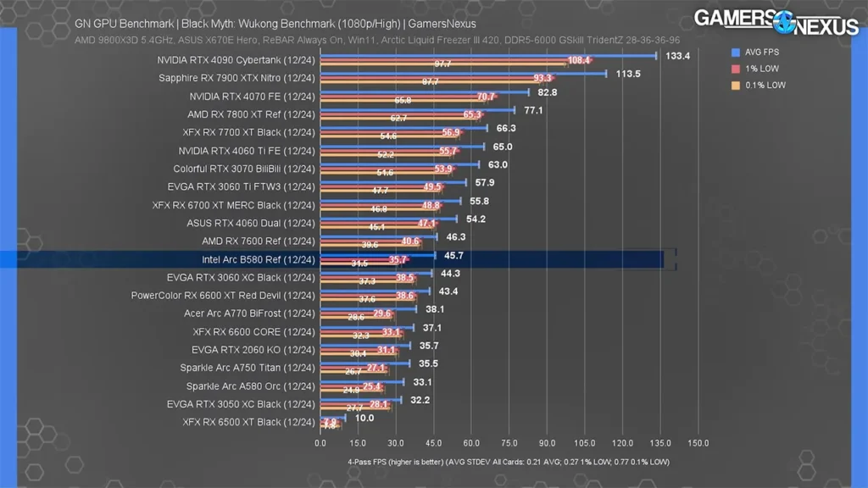This screenshot has width=868, height=488.
Task: Click the 'NVIDIA RTX 4070 FE (12/24)' label
Action: [x=252, y=97]
